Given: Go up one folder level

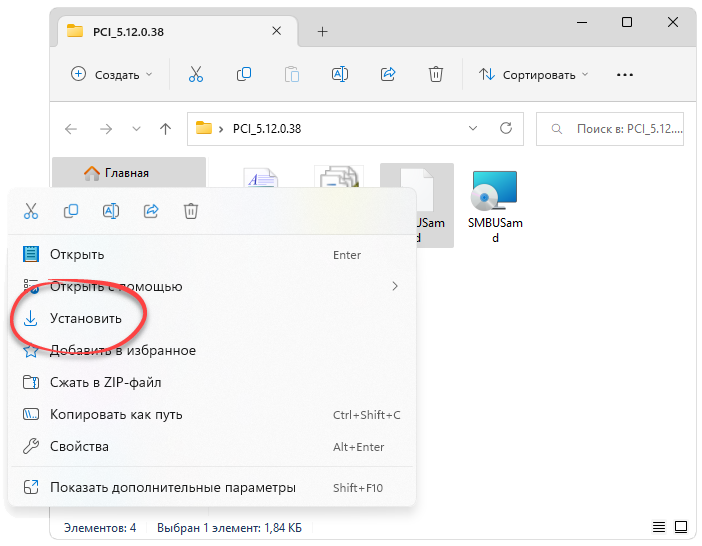Looking at the screenshot, I should coord(166,129).
